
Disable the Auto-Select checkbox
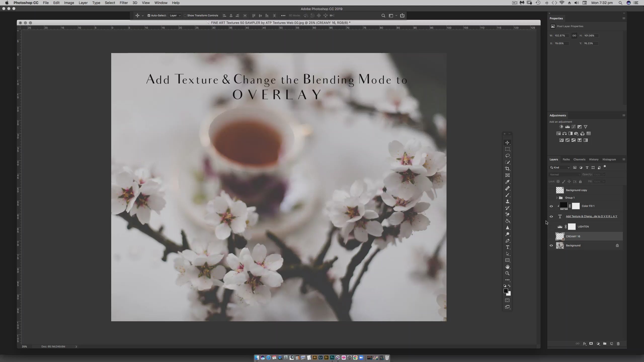[149, 16]
